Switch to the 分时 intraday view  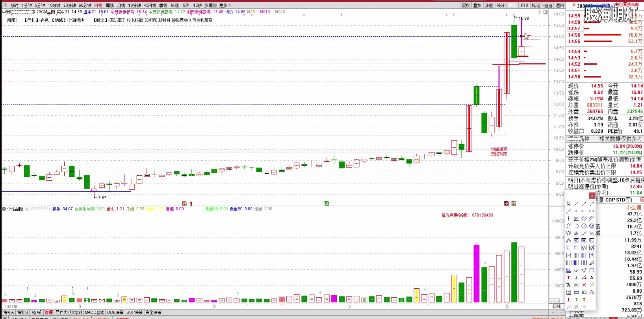[x=14, y=6]
